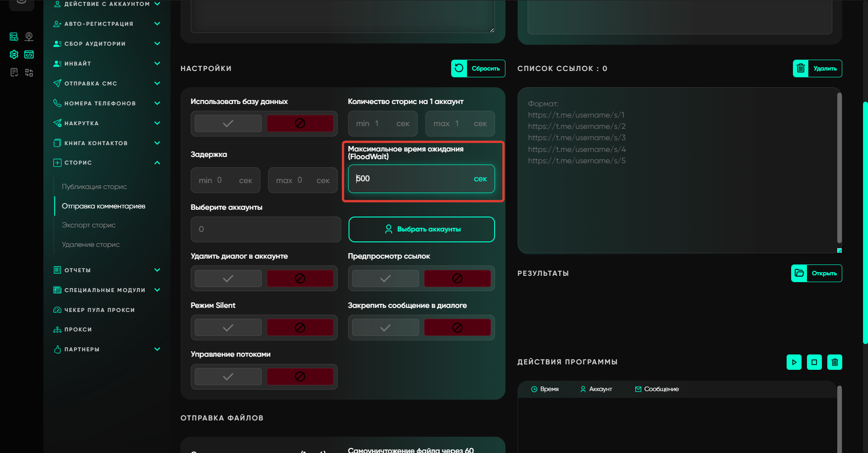This screenshot has width=868, height=453.
Task: Click the stop icon in program actions
Action: point(814,362)
